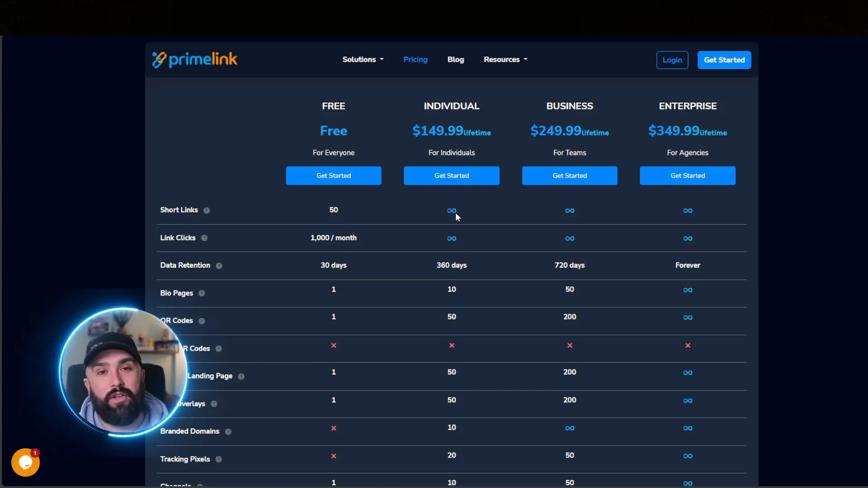Click the '720 days' Data Retention value
The height and width of the screenshot is (488, 868).
coord(570,265)
